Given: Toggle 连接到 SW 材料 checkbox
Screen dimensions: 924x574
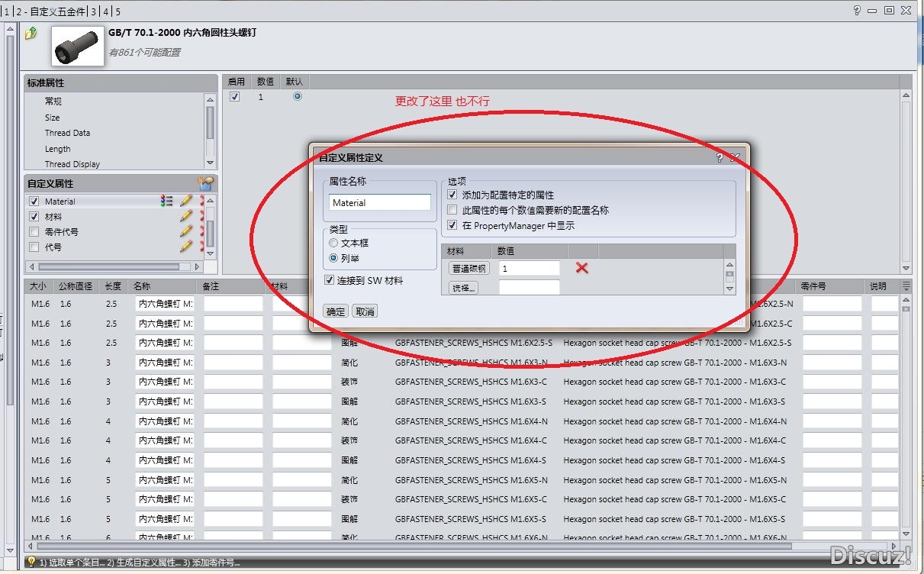Looking at the screenshot, I should (329, 280).
